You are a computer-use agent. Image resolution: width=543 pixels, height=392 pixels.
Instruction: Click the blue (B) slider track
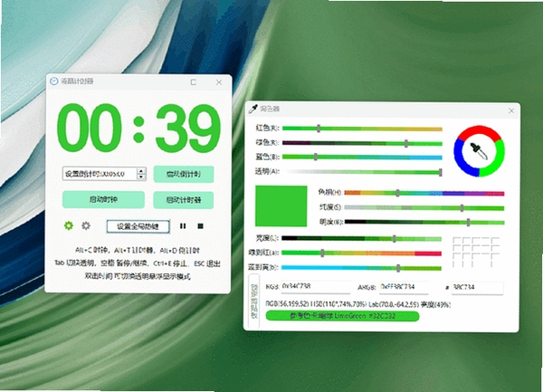pos(362,158)
